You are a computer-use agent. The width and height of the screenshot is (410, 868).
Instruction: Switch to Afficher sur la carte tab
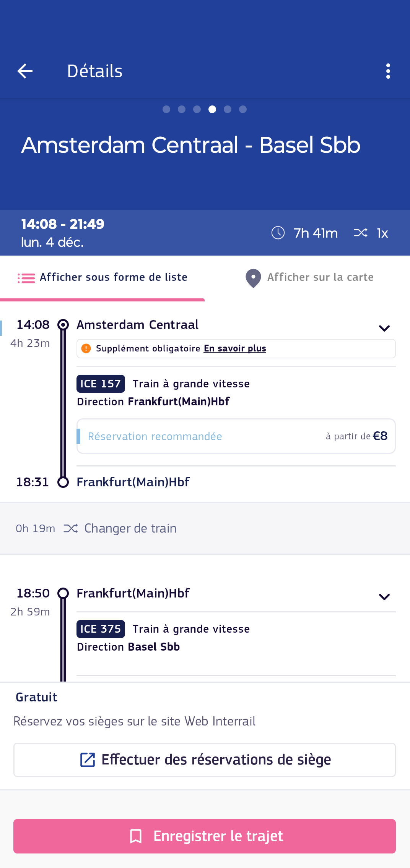(309, 277)
